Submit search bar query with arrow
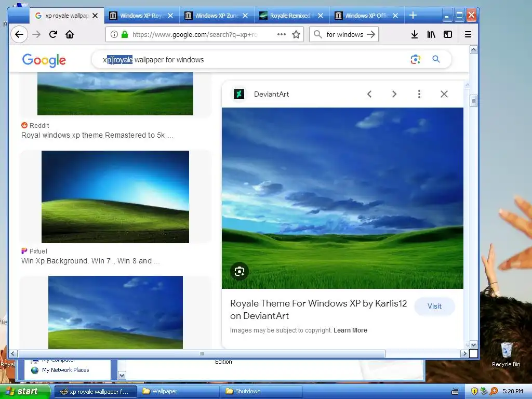Image resolution: width=532 pixels, height=399 pixels. [371, 34]
